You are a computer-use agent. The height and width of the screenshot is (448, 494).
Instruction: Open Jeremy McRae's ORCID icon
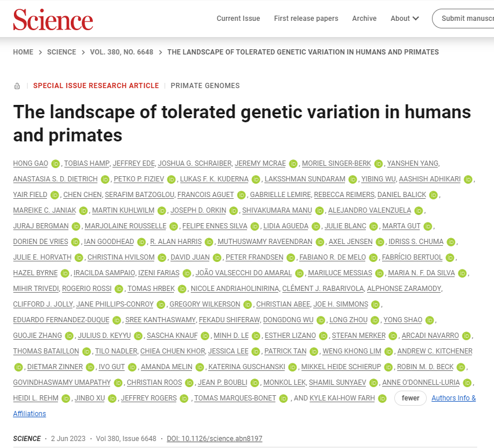pyautogui.click(x=293, y=163)
